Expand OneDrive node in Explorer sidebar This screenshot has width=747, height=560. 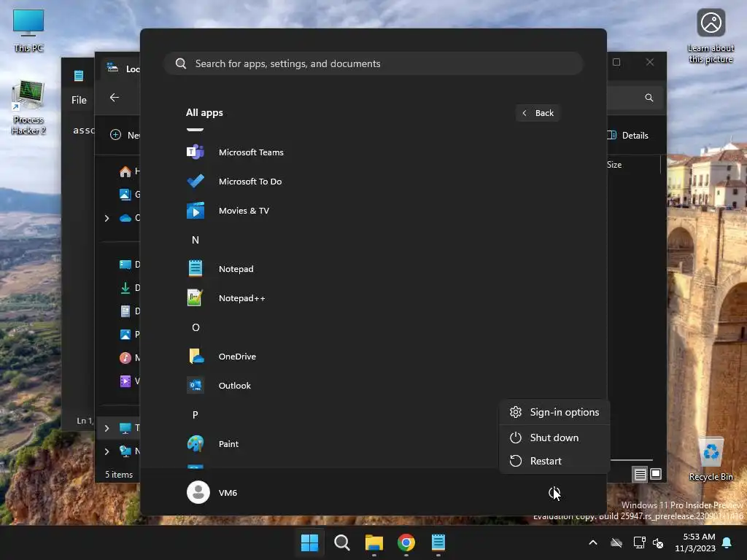point(107,218)
